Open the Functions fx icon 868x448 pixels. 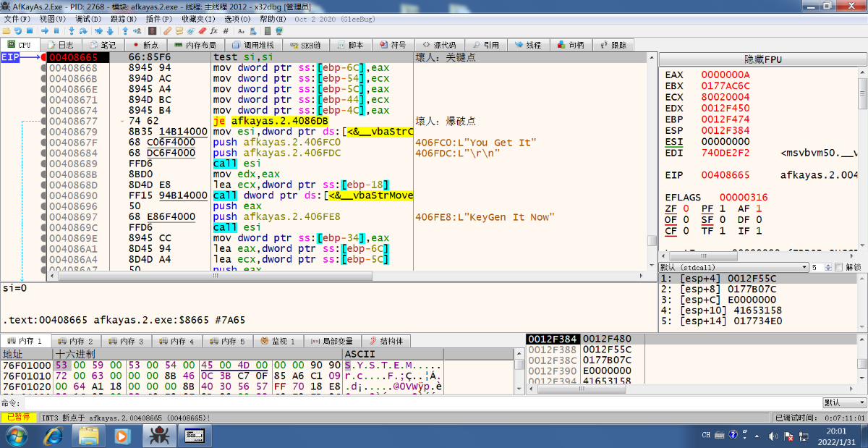tap(213, 31)
